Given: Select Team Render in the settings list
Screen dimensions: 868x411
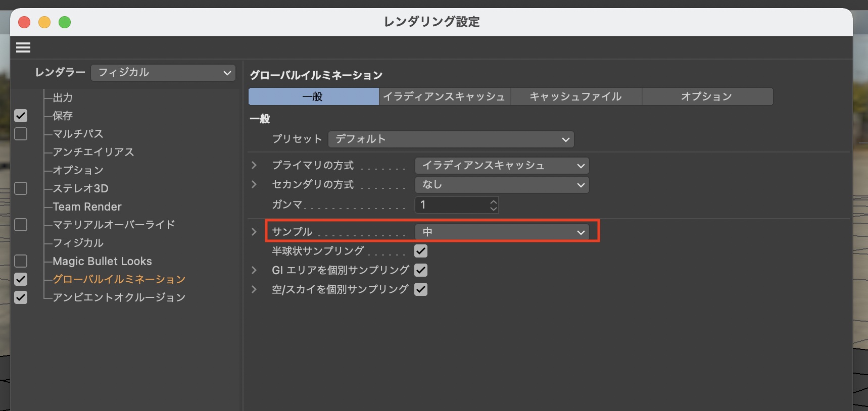Looking at the screenshot, I should pos(87,207).
